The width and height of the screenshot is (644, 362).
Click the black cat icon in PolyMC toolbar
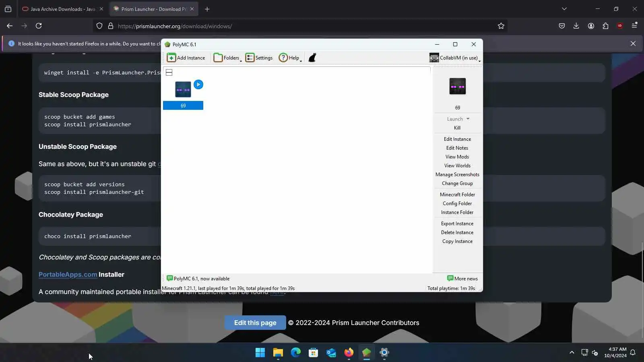[x=312, y=58]
